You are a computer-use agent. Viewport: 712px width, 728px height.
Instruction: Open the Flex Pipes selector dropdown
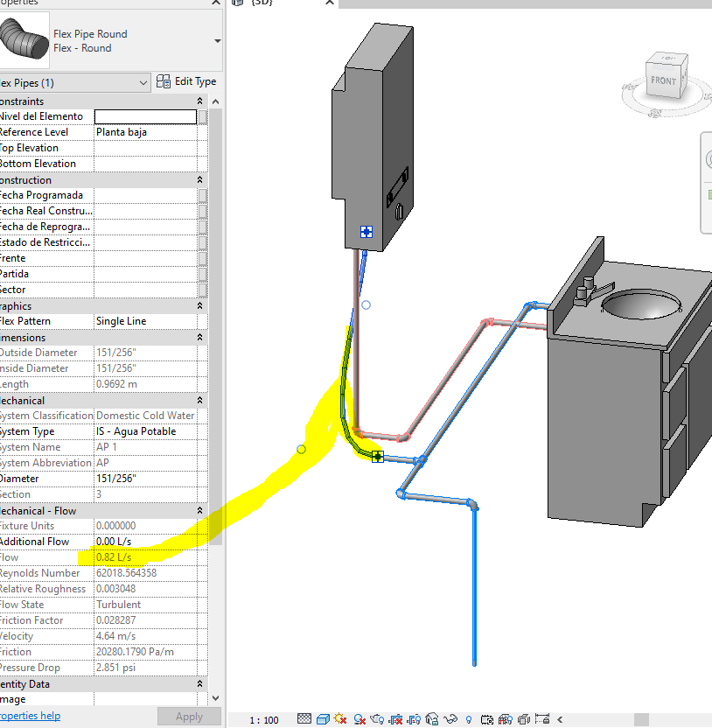coord(143,80)
